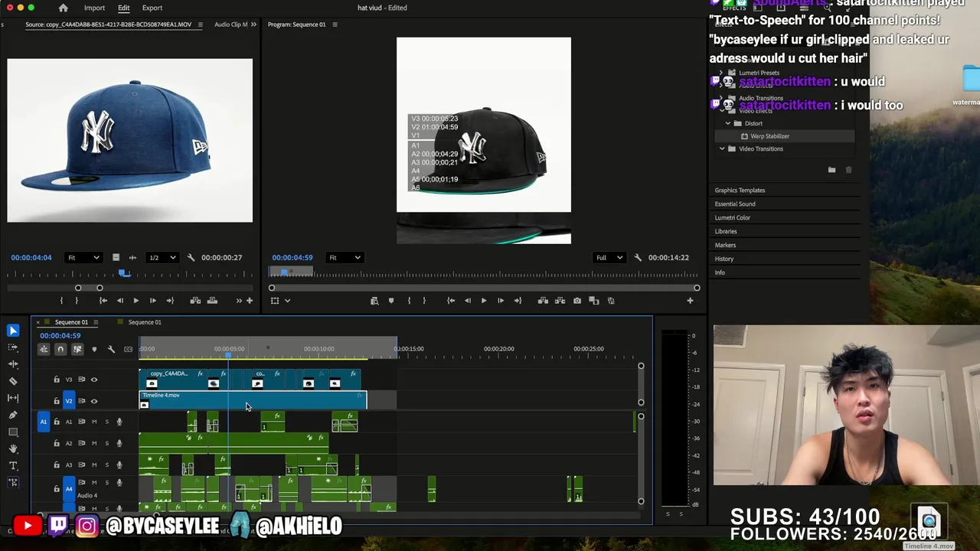Image resolution: width=980 pixels, height=551 pixels.
Task: Open Program monitor Fit zoom dropdown
Action: pyautogui.click(x=344, y=258)
